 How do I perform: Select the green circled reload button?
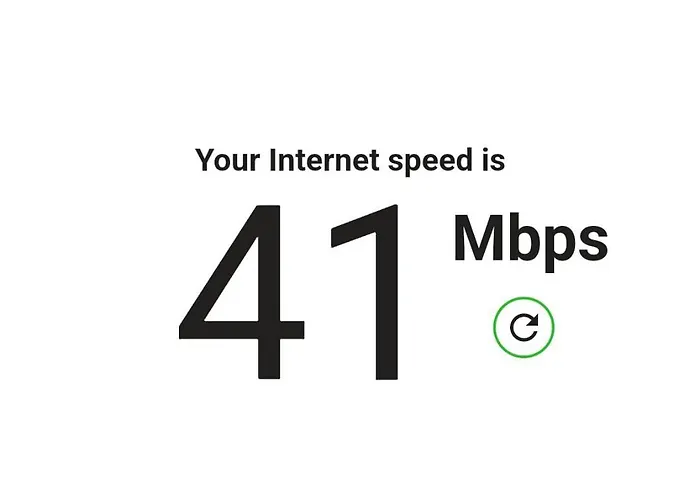coord(524,327)
